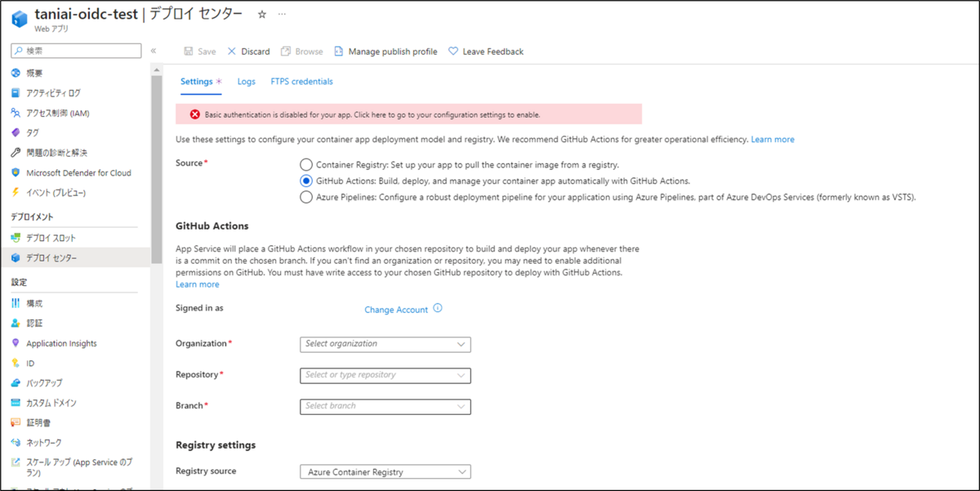Open Microsoft Defender for Cloud shield icon
This screenshot has height=491, width=980.
pyautogui.click(x=16, y=172)
